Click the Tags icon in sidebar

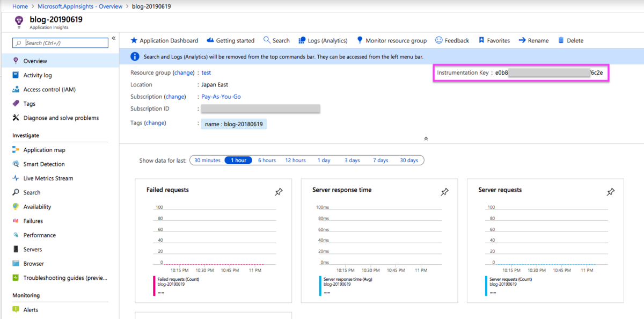coord(16,104)
